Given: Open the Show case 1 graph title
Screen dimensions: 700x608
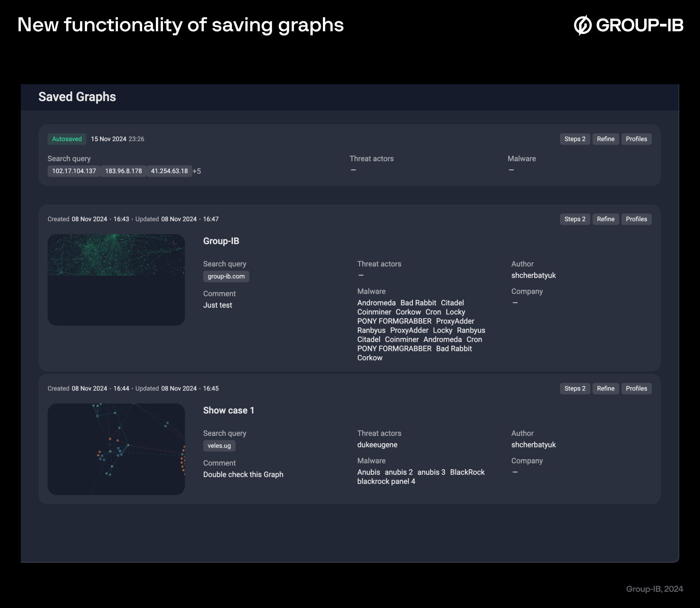Looking at the screenshot, I should pyautogui.click(x=229, y=410).
